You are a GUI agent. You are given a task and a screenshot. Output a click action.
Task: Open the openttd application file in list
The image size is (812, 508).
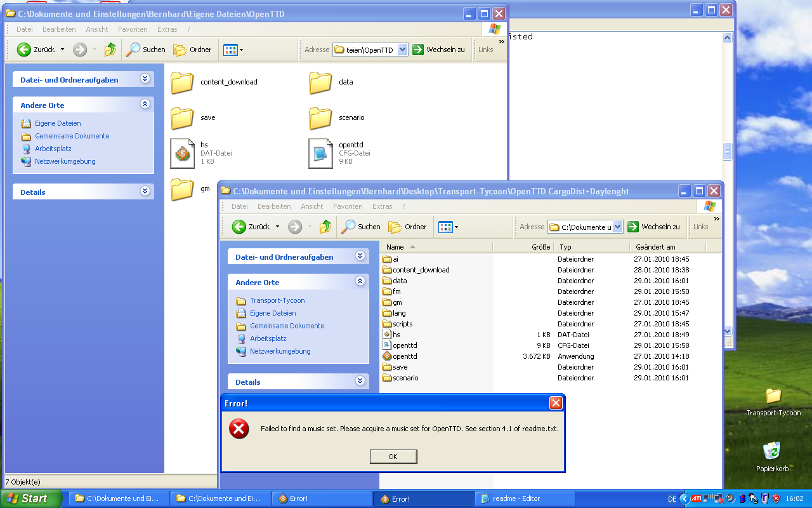(x=404, y=356)
